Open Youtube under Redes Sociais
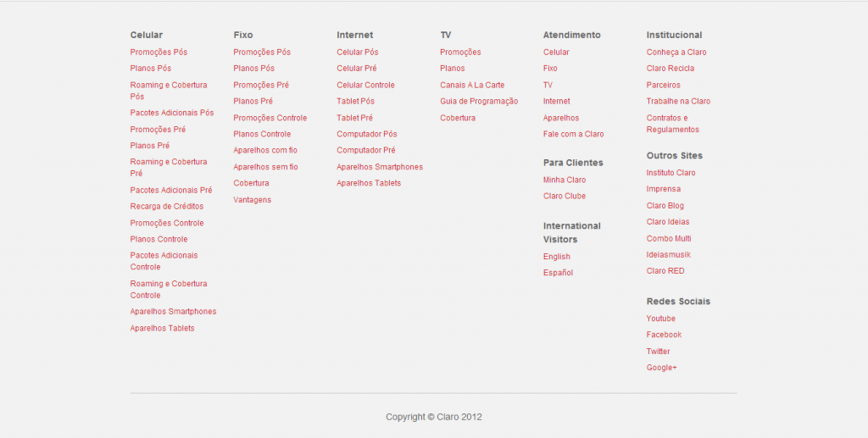This screenshot has height=438, width=868. 661,319
